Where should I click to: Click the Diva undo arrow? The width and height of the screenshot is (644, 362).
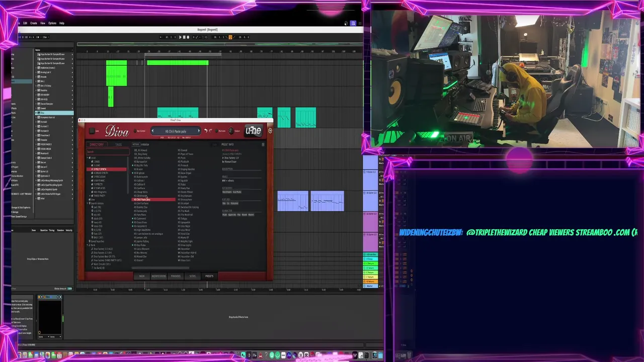click(206, 131)
